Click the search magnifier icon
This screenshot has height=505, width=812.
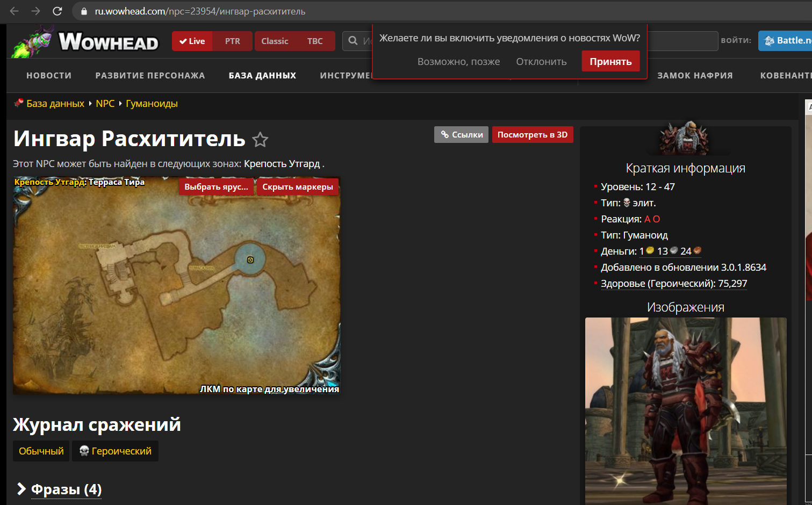[353, 41]
